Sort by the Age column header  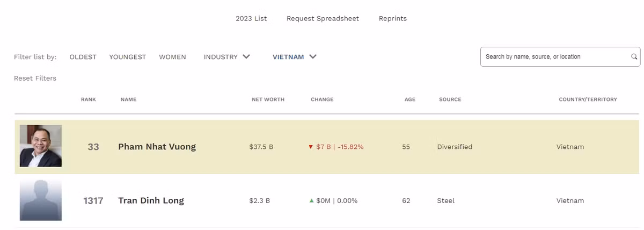tap(410, 99)
